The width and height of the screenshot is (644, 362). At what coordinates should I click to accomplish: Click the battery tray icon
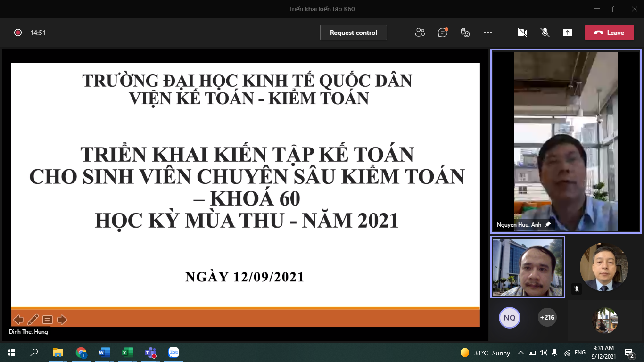point(532,353)
